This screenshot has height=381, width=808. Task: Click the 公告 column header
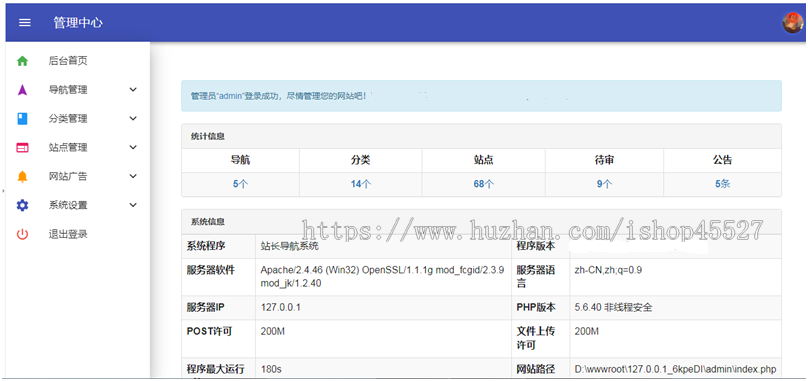[722, 160]
